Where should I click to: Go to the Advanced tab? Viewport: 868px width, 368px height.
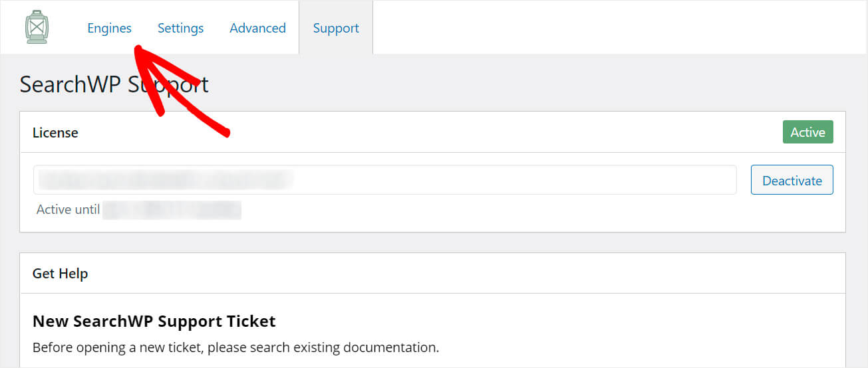pyautogui.click(x=257, y=28)
